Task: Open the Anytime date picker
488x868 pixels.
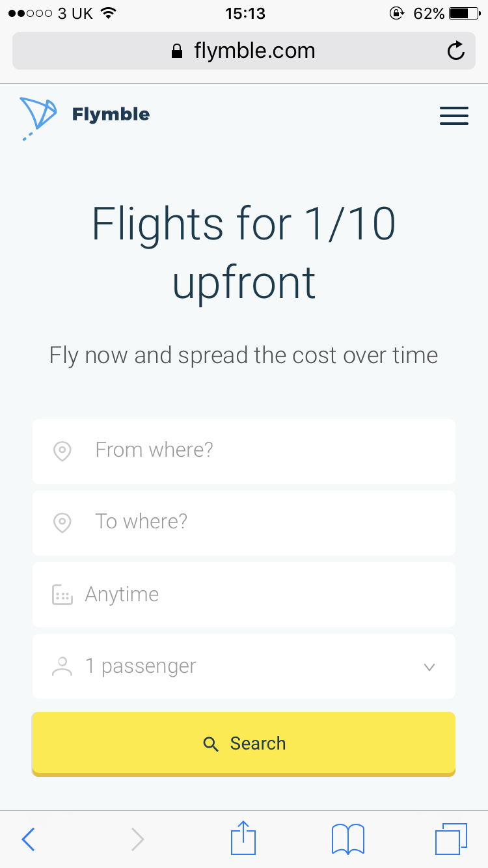Action: [x=243, y=595]
